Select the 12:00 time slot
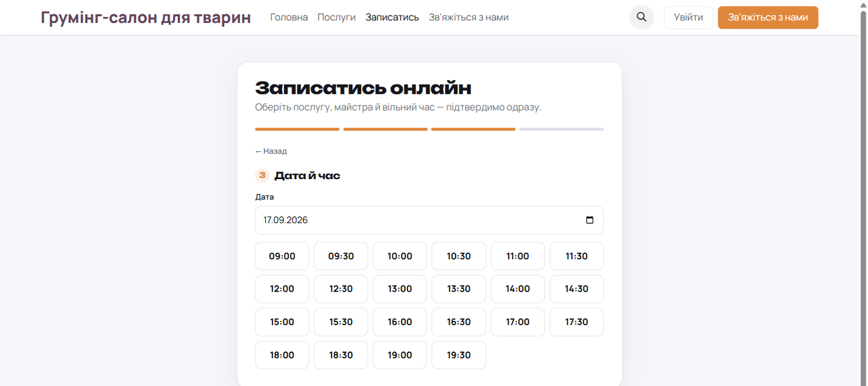 [282, 289]
